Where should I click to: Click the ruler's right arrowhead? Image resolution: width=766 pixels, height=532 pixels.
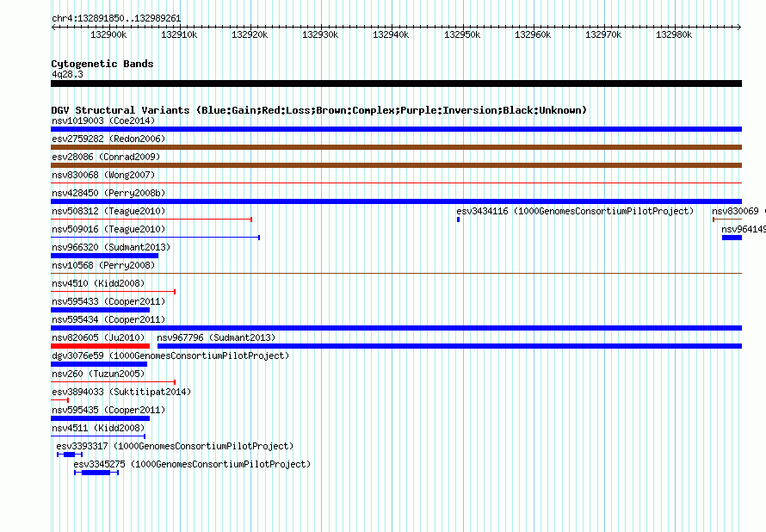739,28
